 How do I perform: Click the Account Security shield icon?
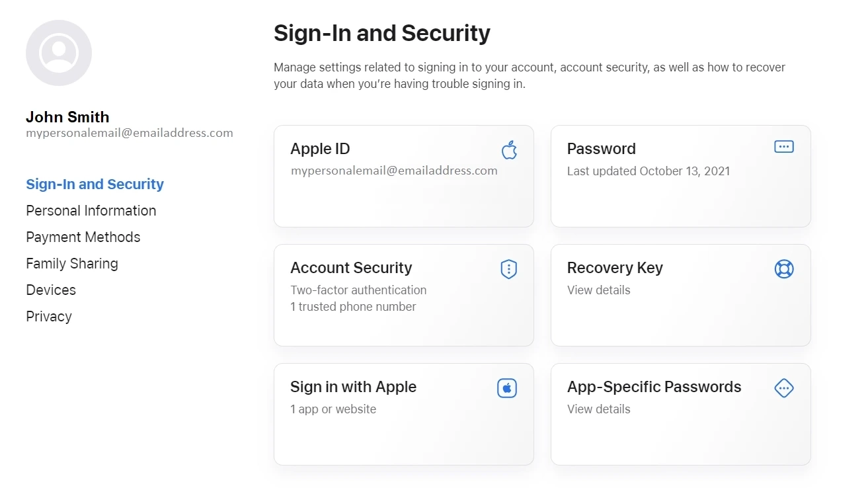508,269
